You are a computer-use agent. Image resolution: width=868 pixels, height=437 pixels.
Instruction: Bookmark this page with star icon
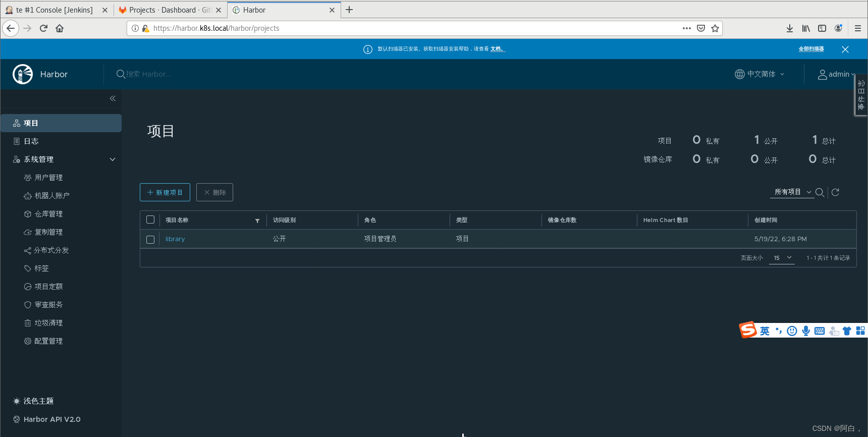[x=715, y=28]
